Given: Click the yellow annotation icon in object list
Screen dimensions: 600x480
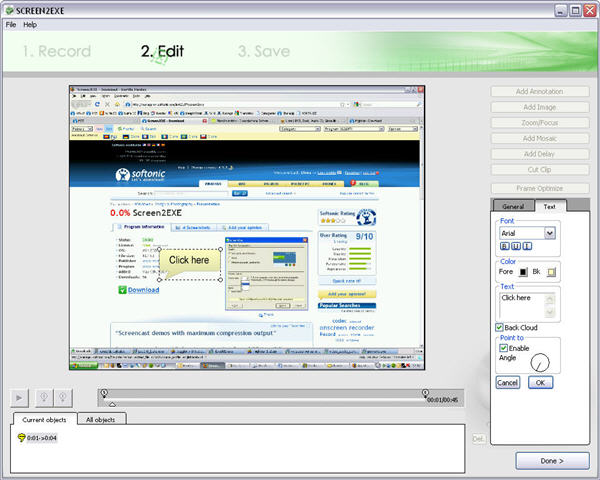Looking at the screenshot, I should 21,438.
